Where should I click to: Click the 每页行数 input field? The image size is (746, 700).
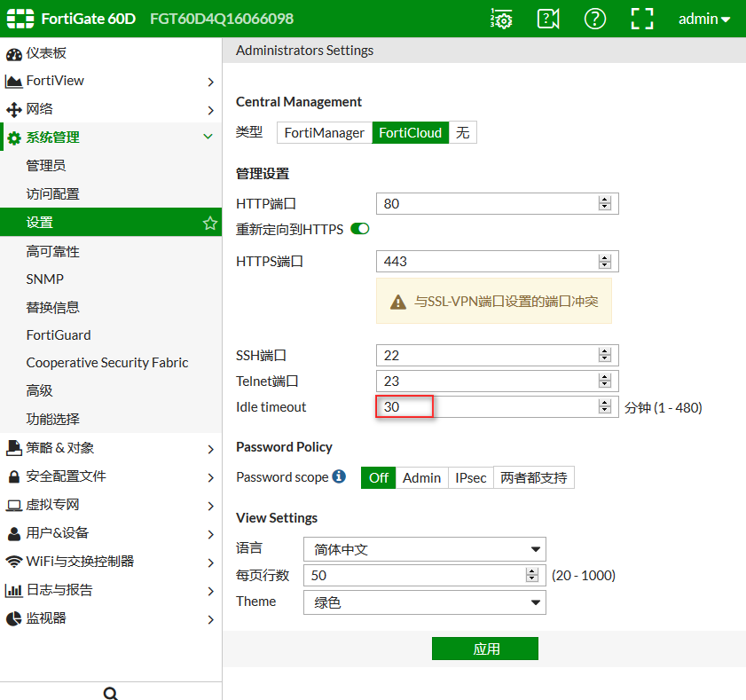click(x=424, y=575)
